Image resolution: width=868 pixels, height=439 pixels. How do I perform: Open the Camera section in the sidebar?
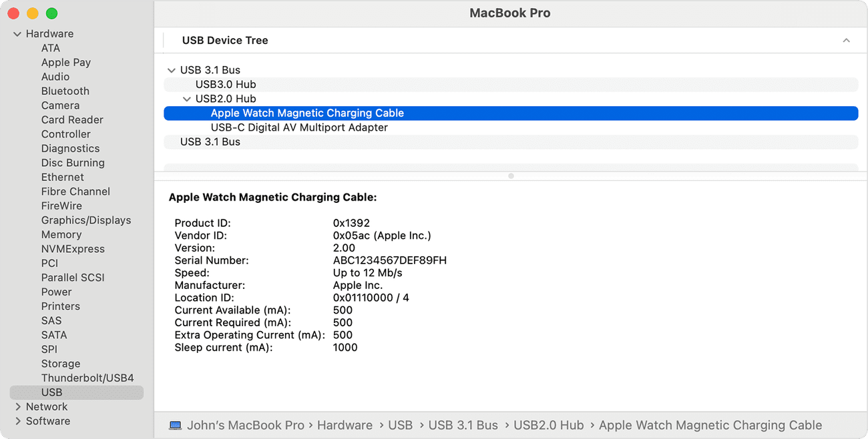pyautogui.click(x=60, y=105)
